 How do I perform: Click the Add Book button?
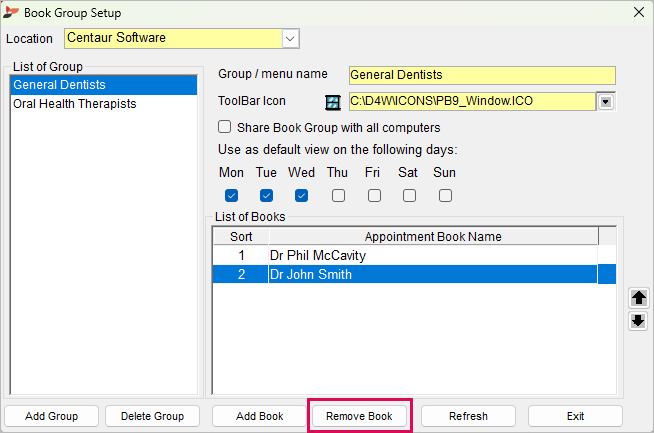tap(259, 416)
